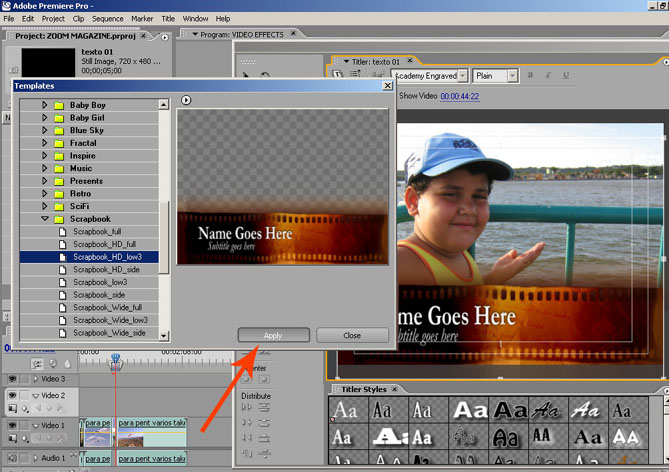
Task: Expand the Retro templates folder
Action: tap(45, 193)
